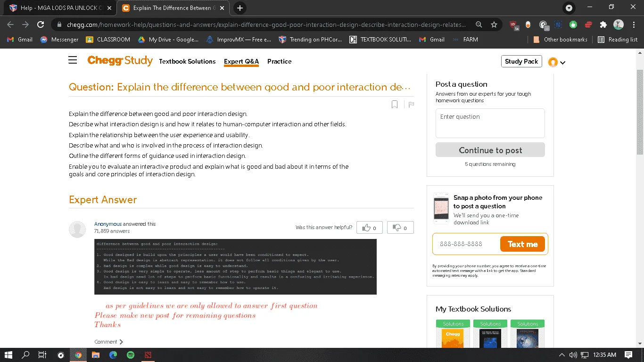
Task: Expand the Comment chevron under the answer
Action: (x=121, y=342)
